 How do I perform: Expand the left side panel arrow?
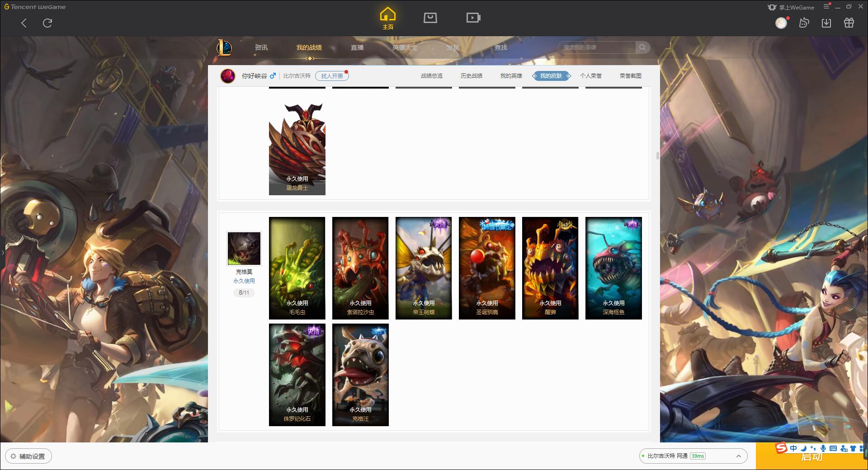point(2,252)
